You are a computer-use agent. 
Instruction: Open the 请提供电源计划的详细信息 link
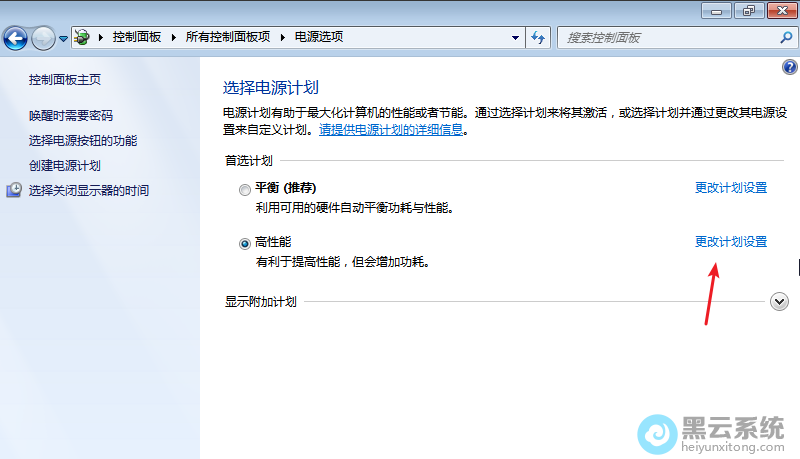(392, 130)
